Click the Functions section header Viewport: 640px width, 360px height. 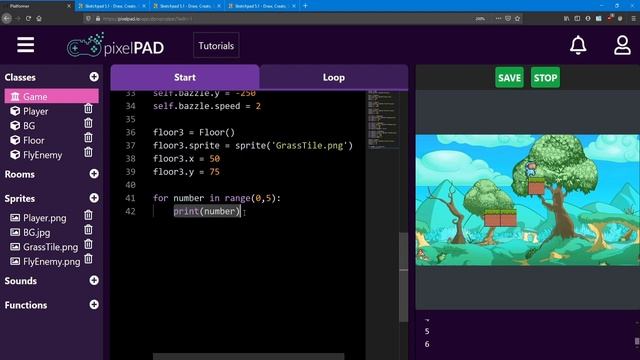tap(26, 305)
